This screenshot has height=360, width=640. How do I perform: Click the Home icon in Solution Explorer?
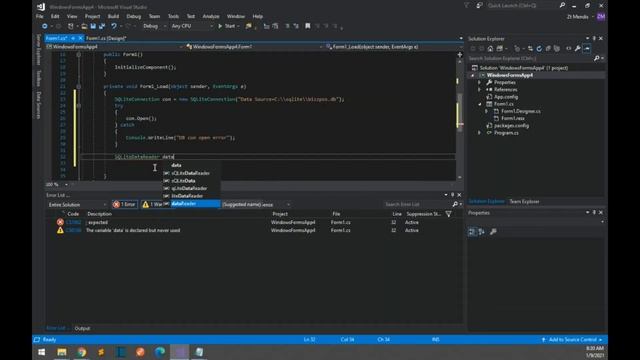[x=490, y=49]
